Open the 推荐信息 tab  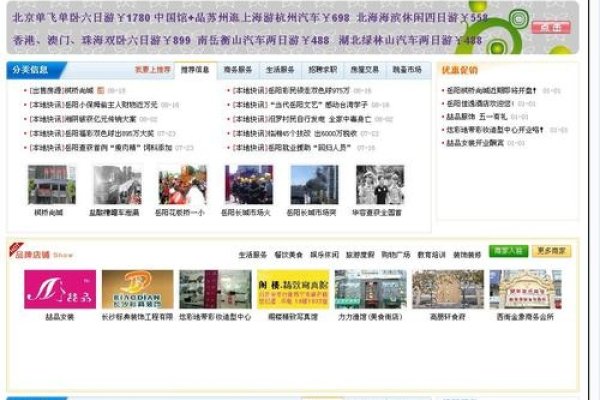(x=195, y=71)
